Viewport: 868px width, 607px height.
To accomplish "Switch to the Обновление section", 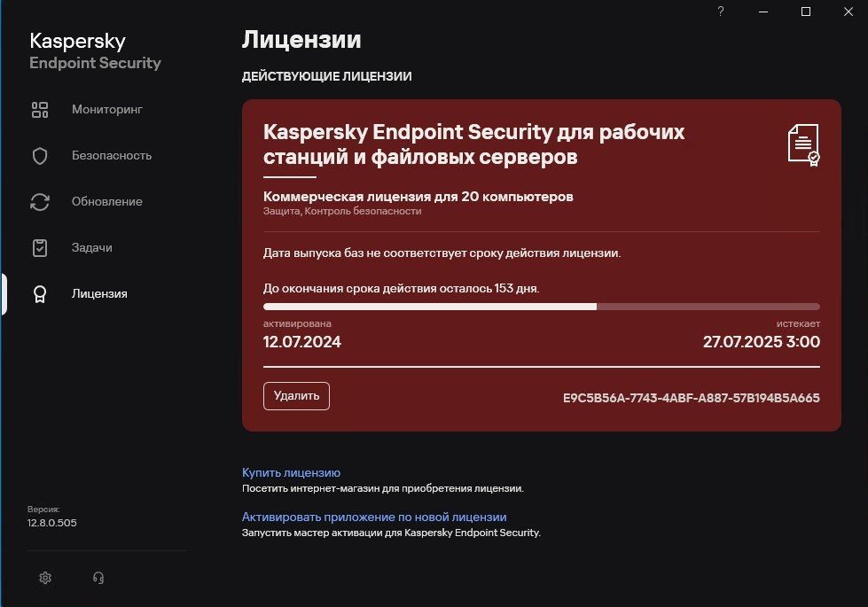I will (107, 202).
